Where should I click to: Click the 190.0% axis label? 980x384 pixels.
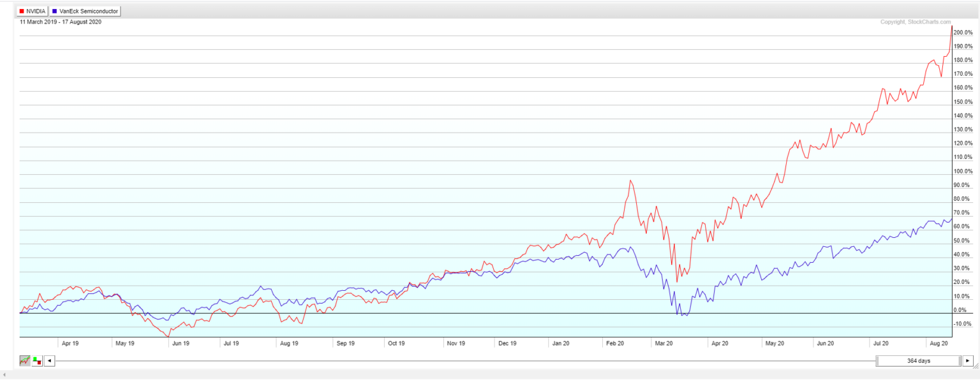tap(963, 47)
